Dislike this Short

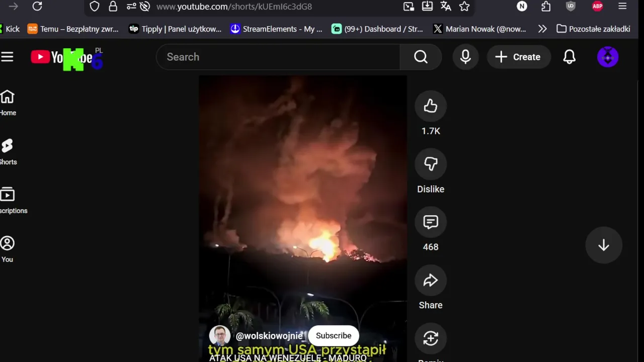point(431,164)
